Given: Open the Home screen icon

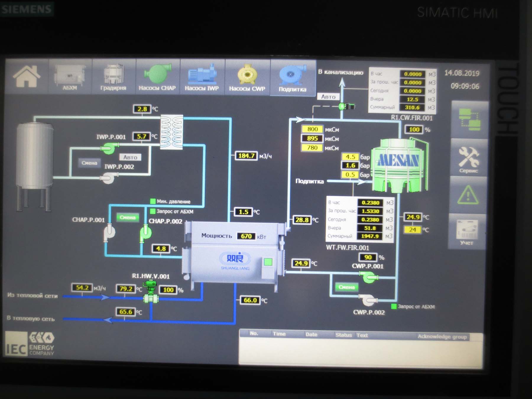Looking at the screenshot, I should (27, 76).
